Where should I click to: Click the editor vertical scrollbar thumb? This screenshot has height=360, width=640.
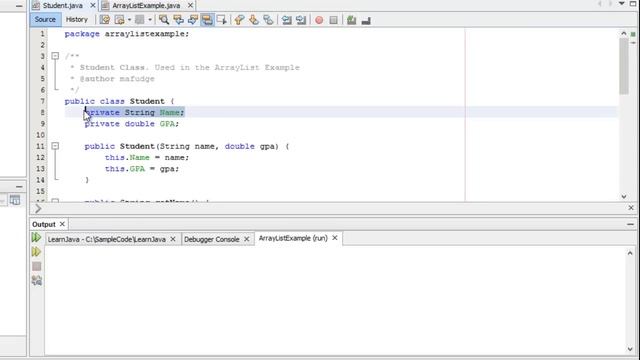pyautogui.click(x=624, y=67)
